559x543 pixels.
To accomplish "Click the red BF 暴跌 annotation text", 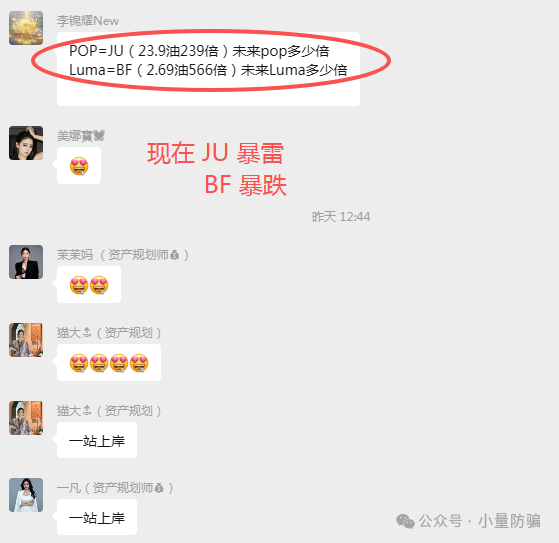I will [x=245, y=185].
